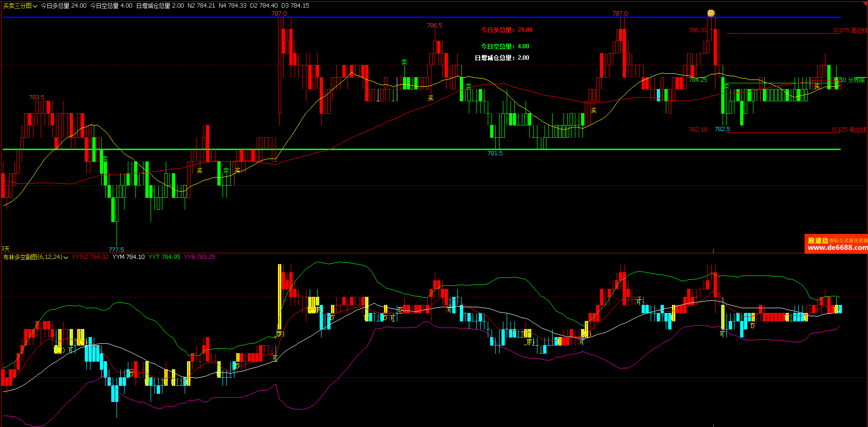Screen dimensions: 868x427
Task: Click the YYB 783.25 magenta value
Action: [x=199, y=257]
